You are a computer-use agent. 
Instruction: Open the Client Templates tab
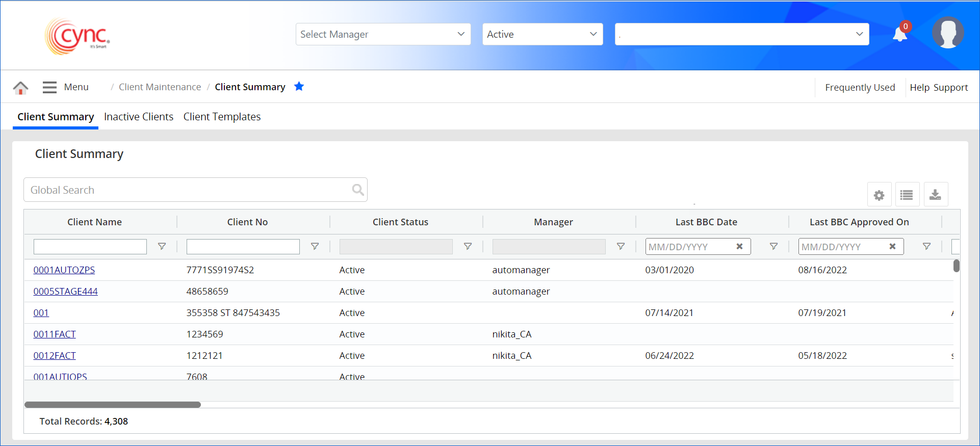[x=222, y=117]
